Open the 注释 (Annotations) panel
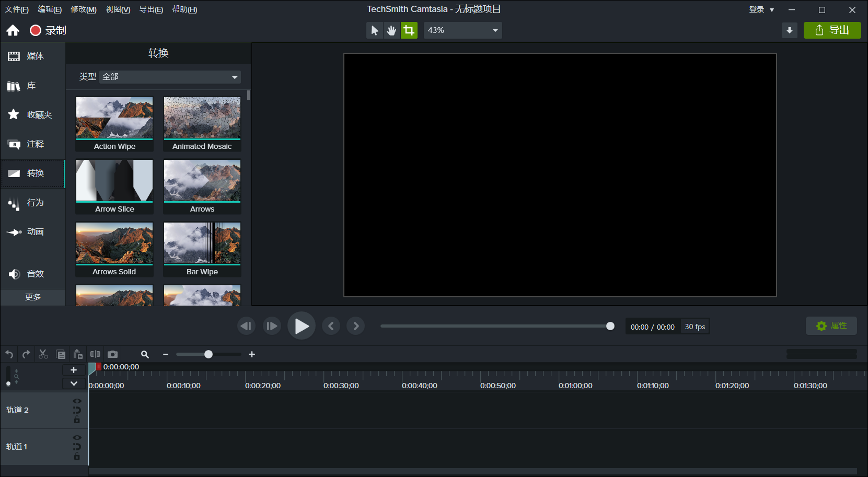This screenshot has height=477, width=868. (x=33, y=144)
